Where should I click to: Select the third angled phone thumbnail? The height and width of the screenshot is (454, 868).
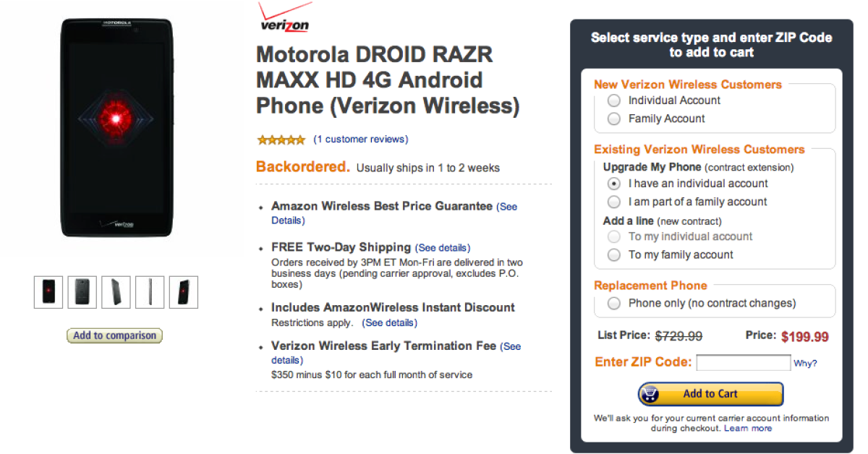[116, 292]
